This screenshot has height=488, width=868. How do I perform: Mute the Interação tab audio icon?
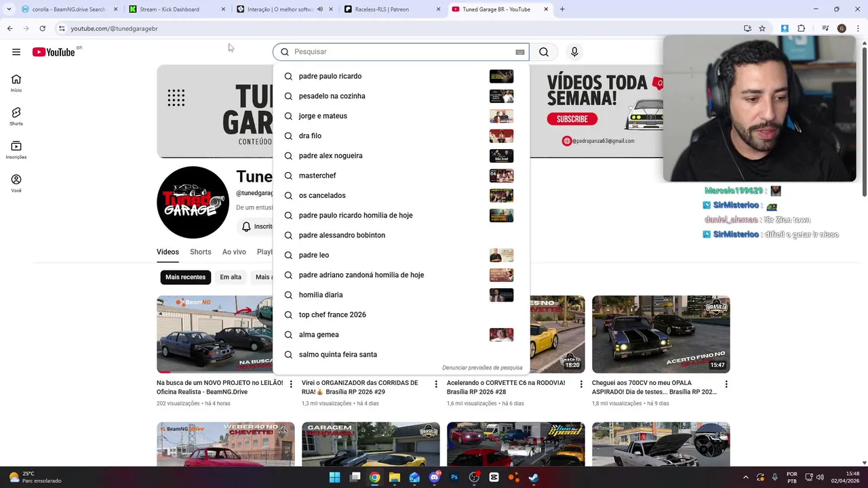(319, 9)
